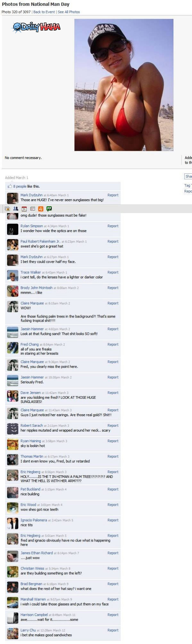Report Claire Marquee's palm trees comment
Image resolution: width=192 pixels, height=644 pixels.
pos(113,303)
